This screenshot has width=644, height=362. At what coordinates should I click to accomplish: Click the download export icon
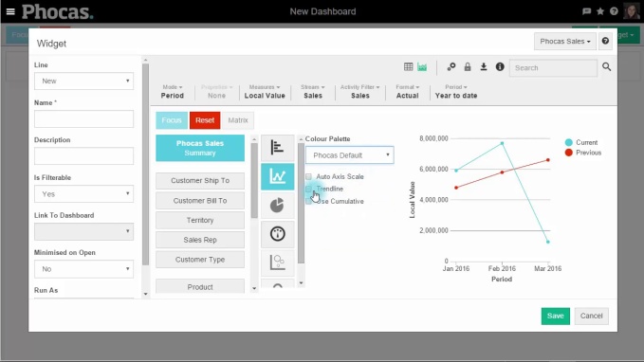pyautogui.click(x=484, y=67)
